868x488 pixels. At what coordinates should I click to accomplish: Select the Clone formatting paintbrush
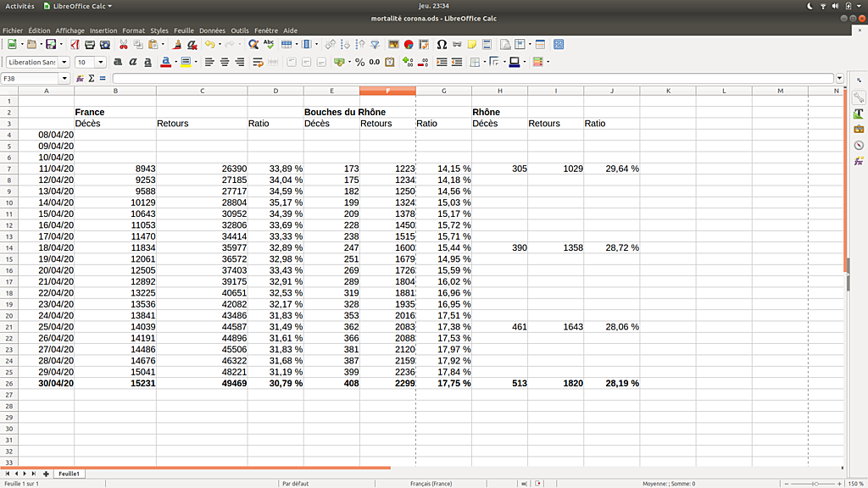click(177, 44)
